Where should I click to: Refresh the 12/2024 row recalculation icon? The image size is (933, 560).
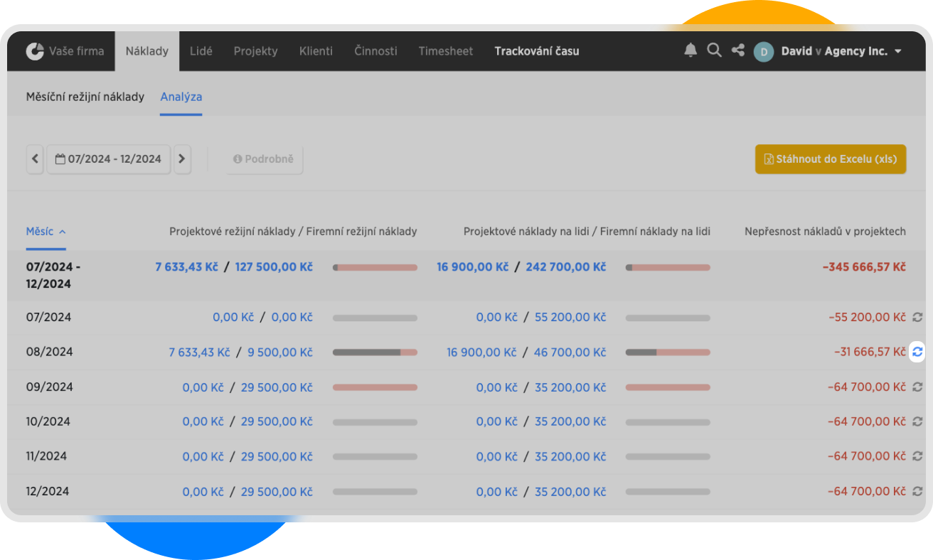(917, 491)
